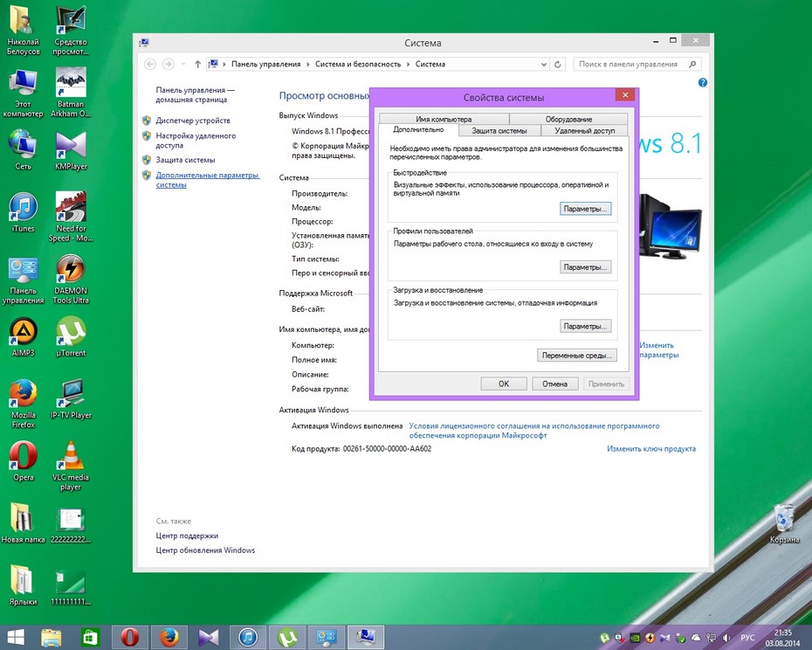Image resolution: width=812 pixels, height=650 pixels.
Task: Open Корзина recycle bin
Action: click(784, 522)
